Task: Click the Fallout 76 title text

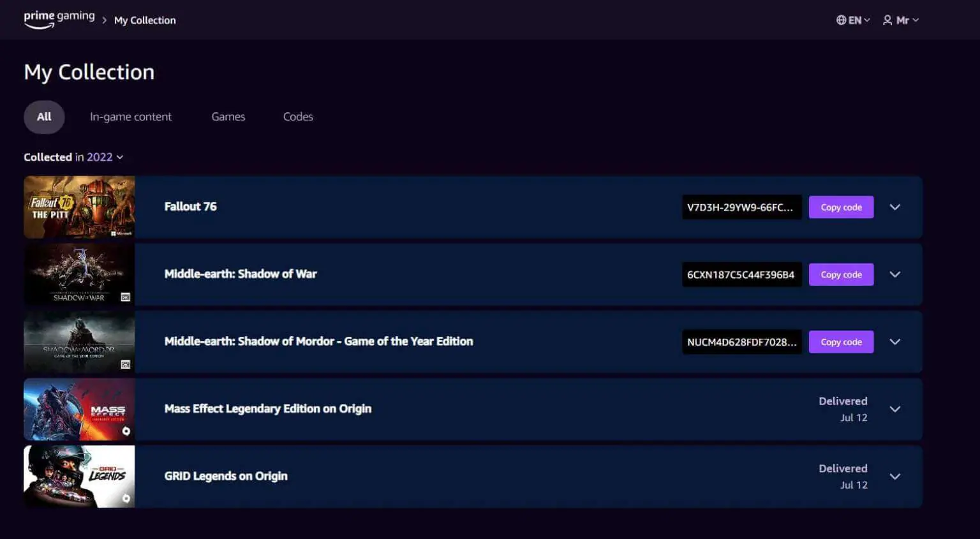Action: pos(190,207)
